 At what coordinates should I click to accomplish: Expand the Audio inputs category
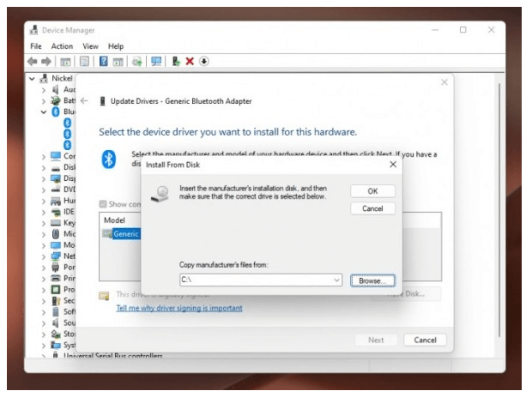tap(44, 90)
